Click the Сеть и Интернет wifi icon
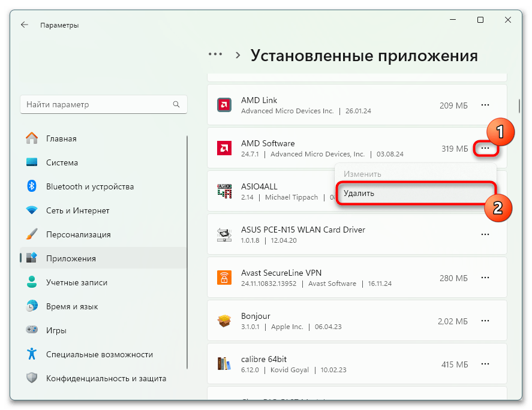The width and height of the screenshot is (532, 410). 32,210
